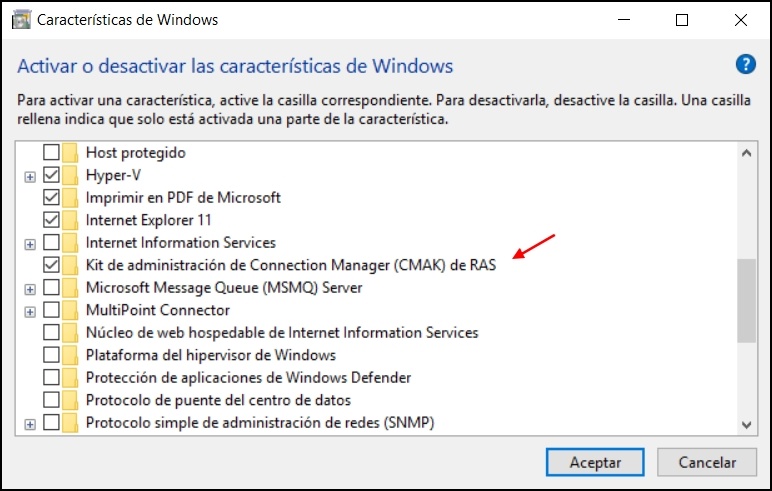Expand the Microsoft Message Queue (MSMQ) Server node
Screen dimensions: 772x491
(30, 289)
